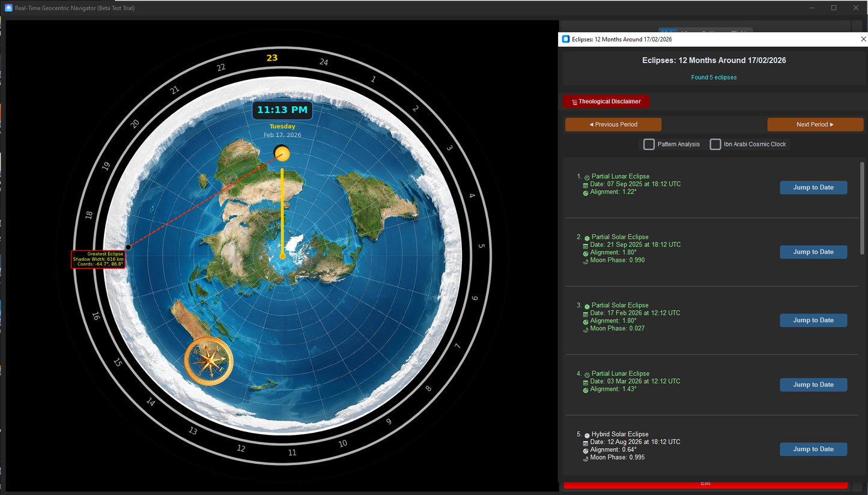Click the blue app icon in the Eclipses dialog title bar
This screenshot has width=868, height=495.
565,38
